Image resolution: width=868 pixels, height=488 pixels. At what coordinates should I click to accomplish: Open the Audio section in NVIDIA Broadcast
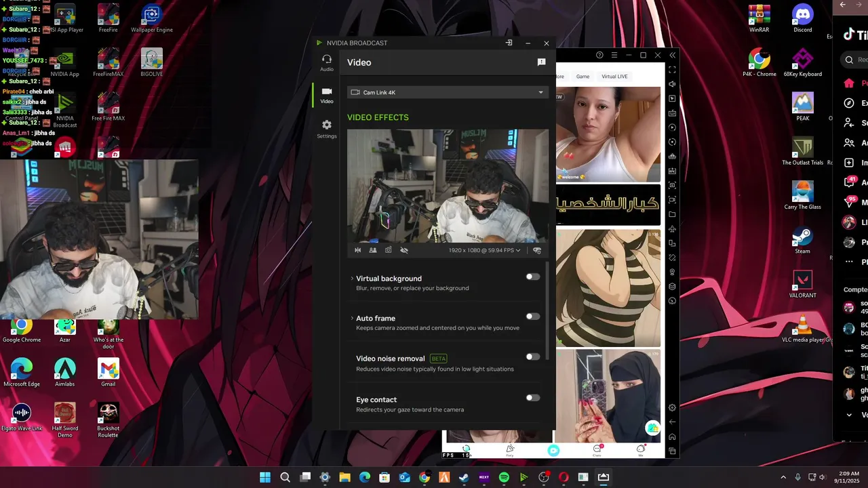pyautogui.click(x=327, y=62)
